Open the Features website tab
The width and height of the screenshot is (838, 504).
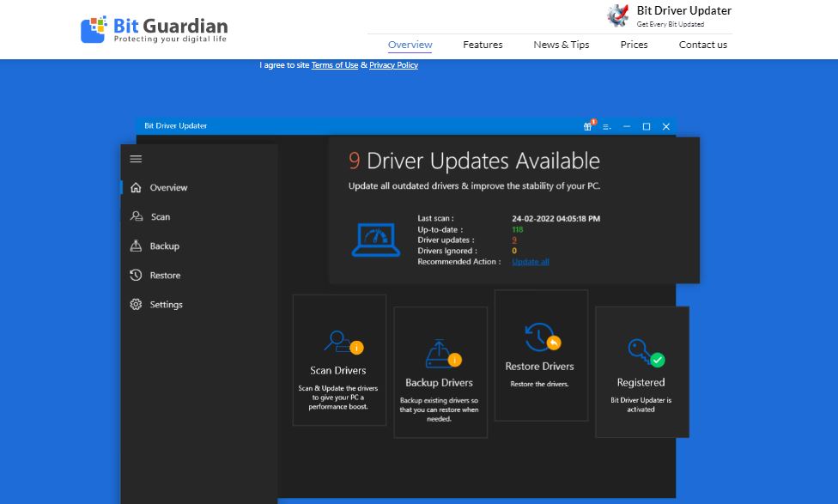483,45
